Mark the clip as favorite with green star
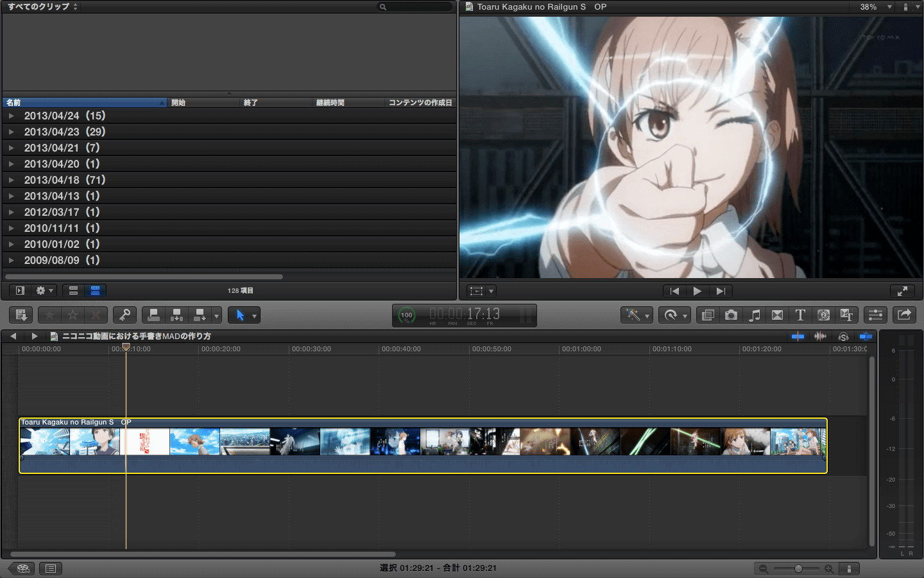924x578 pixels. pos(50,315)
